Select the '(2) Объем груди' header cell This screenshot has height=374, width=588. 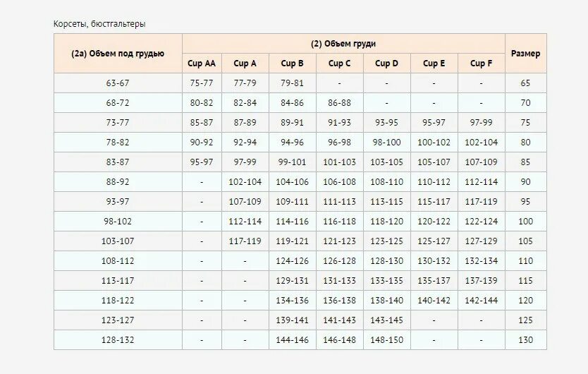pyautogui.click(x=343, y=44)
